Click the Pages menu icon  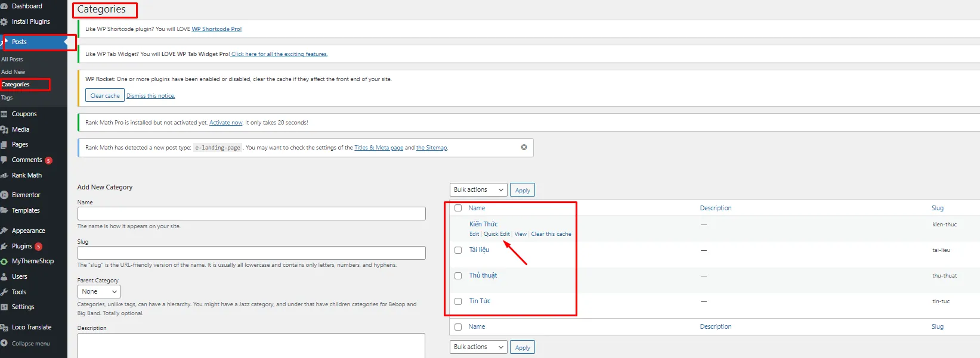click(4, 145)
